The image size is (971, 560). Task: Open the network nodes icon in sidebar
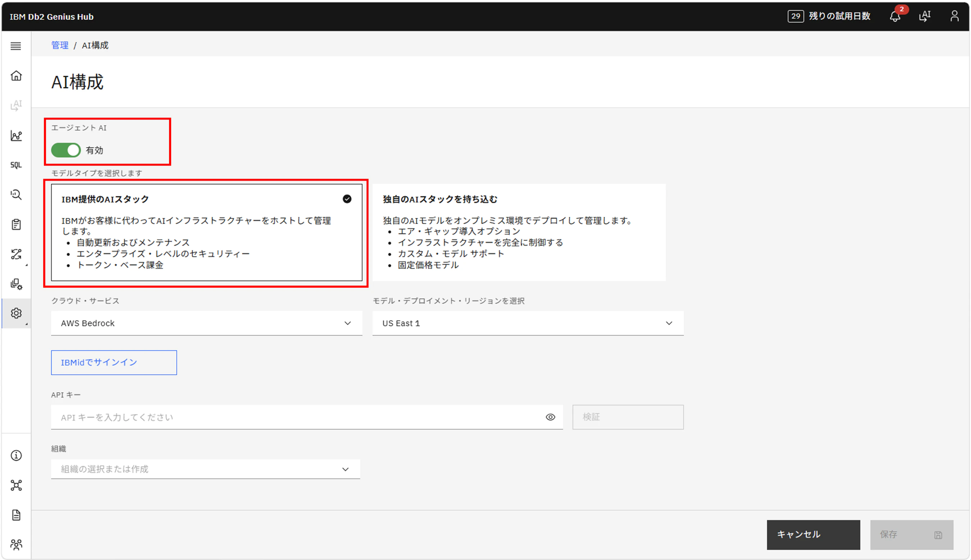click(16, 486)
